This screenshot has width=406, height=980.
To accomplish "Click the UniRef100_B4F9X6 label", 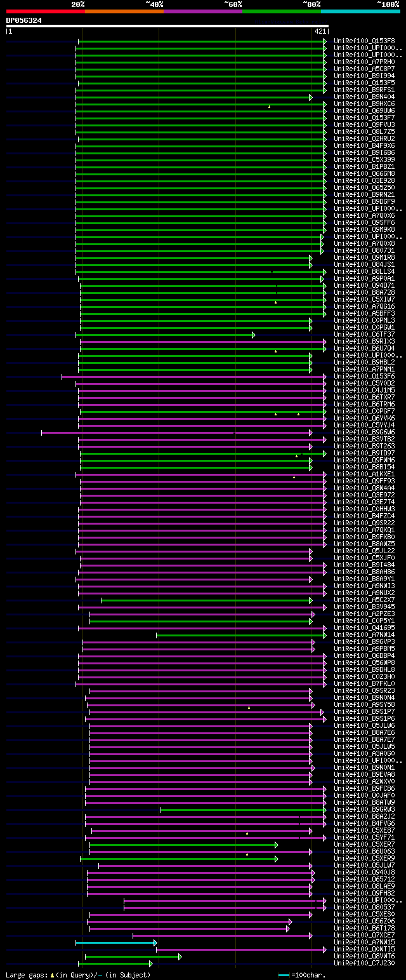I will pyautogui.click(x=364, y=146).
